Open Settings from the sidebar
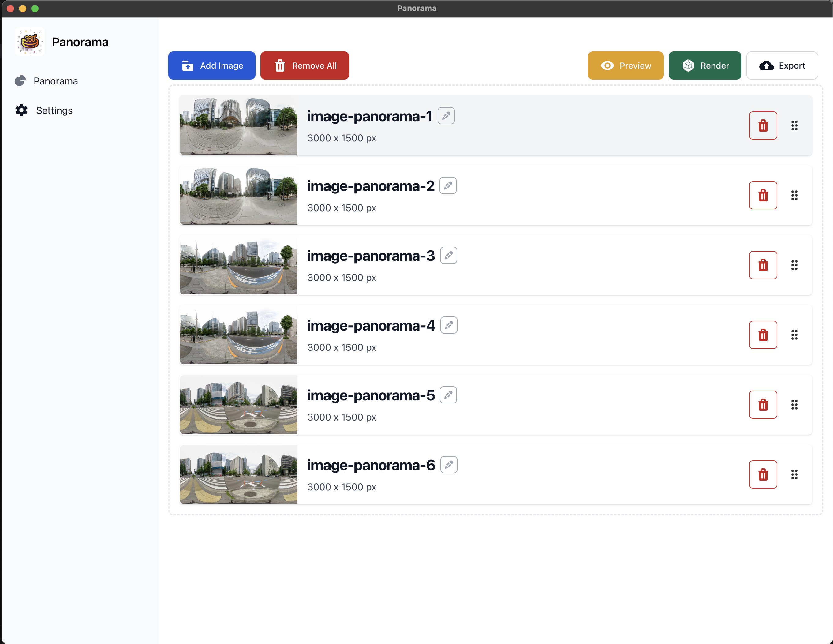The height and width of the screenshot is (644, 833). click(x=54, y=110)
